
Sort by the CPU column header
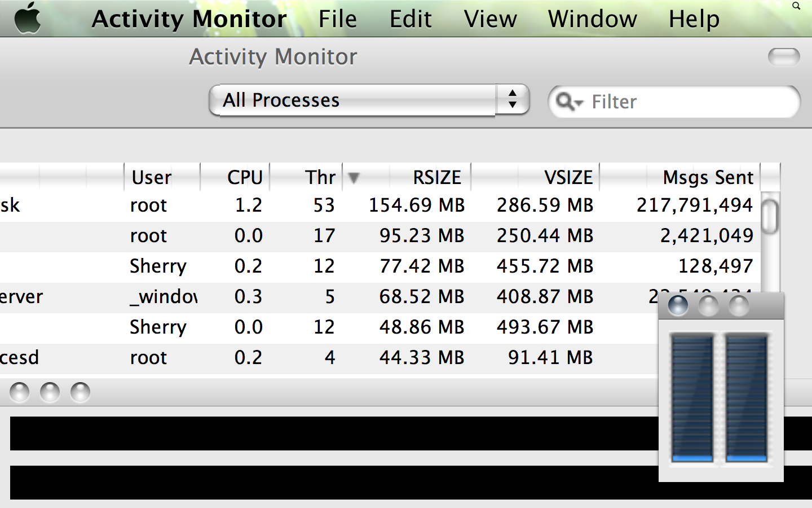pyautogui.click(x=235, y=177)
